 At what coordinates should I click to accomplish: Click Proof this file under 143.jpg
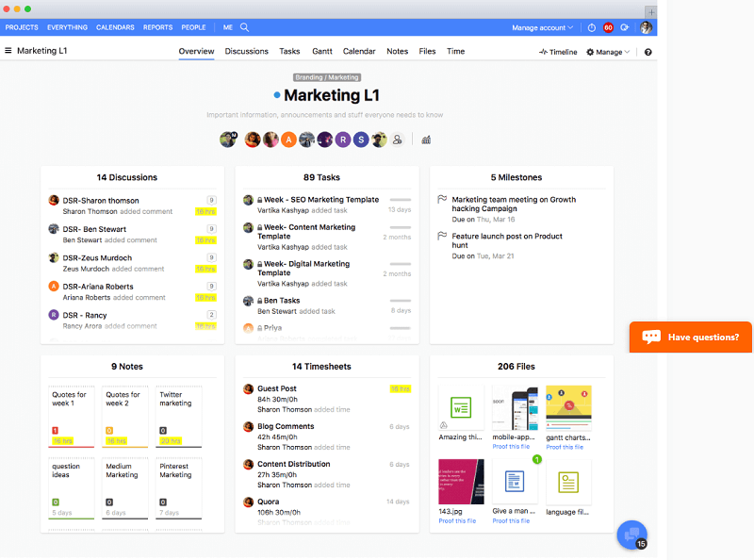457,521
